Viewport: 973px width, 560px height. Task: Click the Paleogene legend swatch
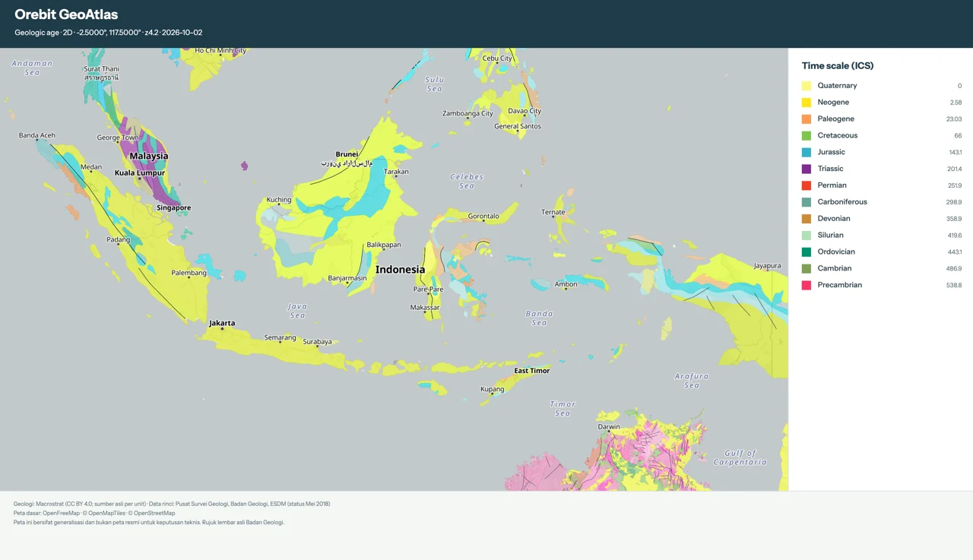click(807, 119)
